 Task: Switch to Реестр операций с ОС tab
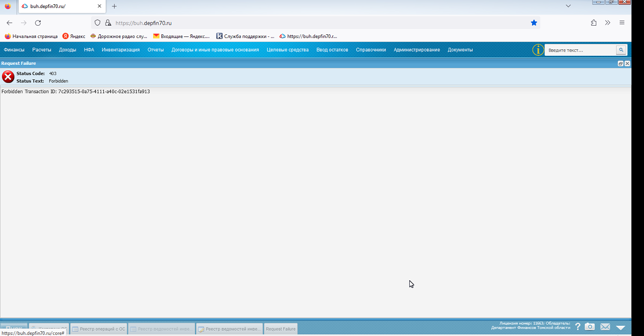(99, 329)
